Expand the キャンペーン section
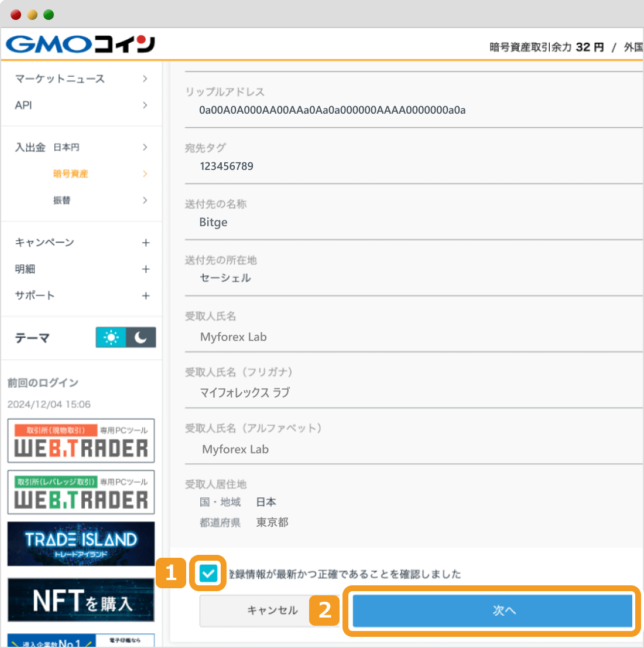This screenshot has width=644, height=648. (x=145, y=242)
